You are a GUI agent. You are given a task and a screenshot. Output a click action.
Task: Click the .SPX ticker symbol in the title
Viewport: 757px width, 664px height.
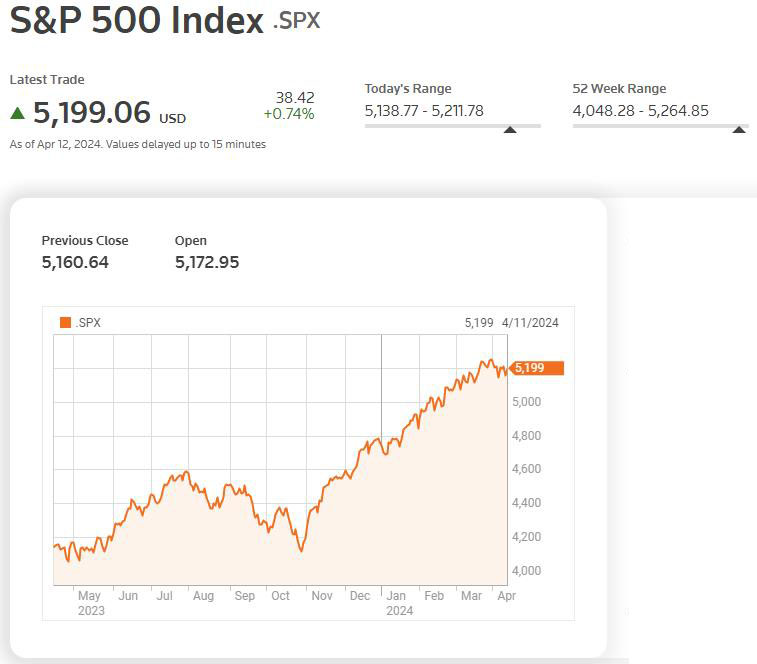pos(297,20)
